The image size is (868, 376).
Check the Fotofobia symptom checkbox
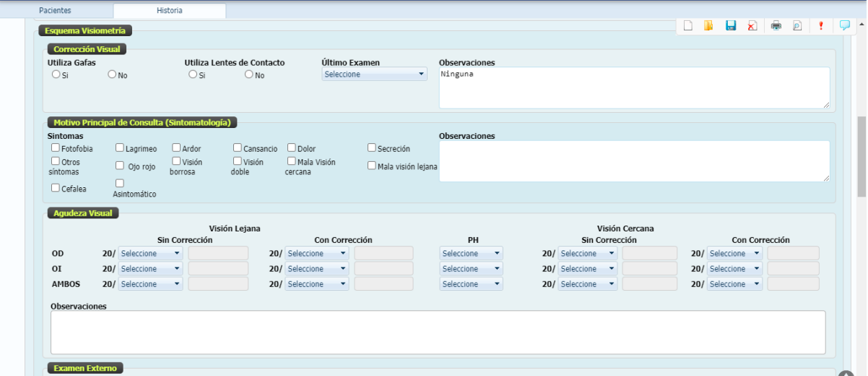coord(56,148)
